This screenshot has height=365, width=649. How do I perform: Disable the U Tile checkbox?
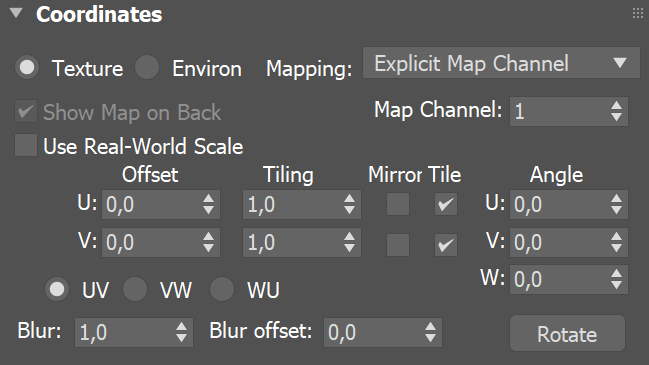(446, 204)
